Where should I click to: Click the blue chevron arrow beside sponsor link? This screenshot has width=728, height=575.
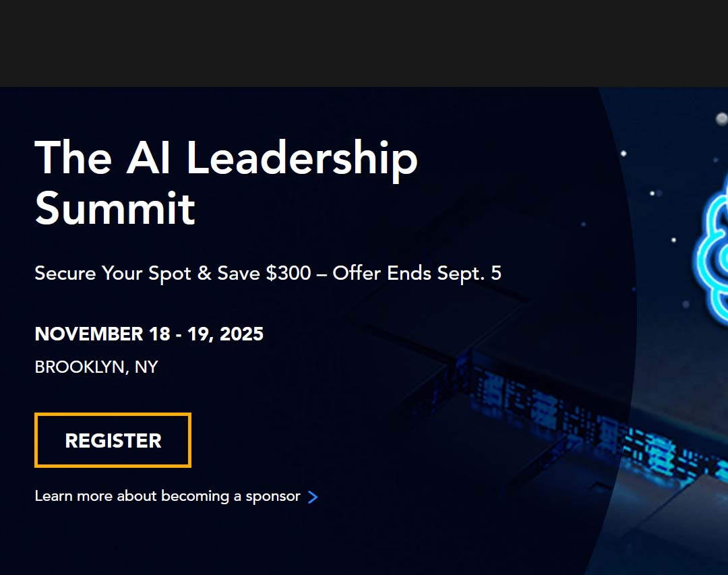tap(313, 497)
